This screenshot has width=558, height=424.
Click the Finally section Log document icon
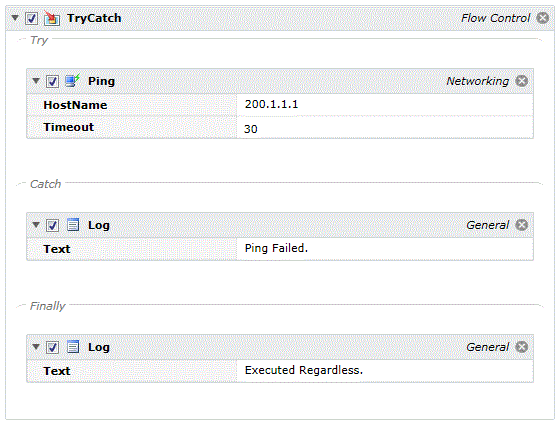click(73, 347)
